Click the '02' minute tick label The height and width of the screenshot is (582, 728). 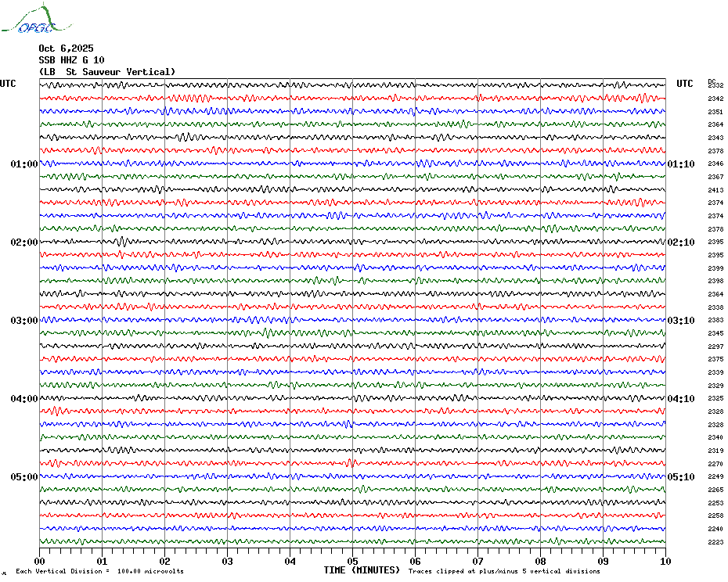pyautogui.click(x=165, y=562)
